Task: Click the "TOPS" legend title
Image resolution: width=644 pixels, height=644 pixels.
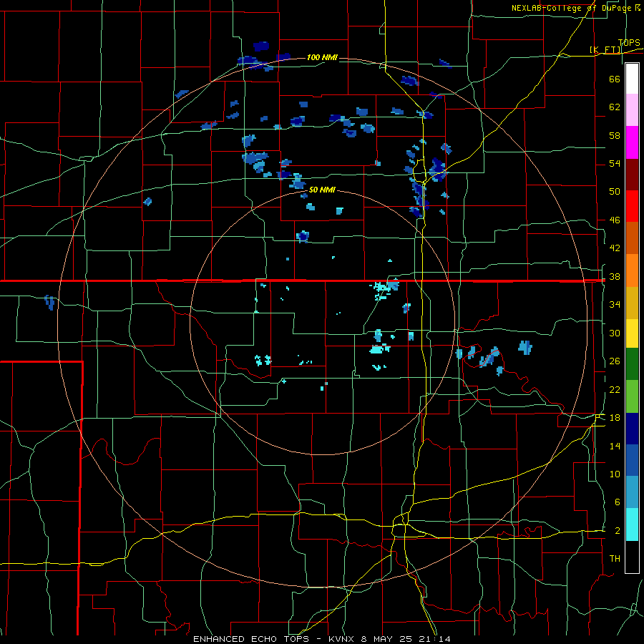Action: click(x=629, y=43)
